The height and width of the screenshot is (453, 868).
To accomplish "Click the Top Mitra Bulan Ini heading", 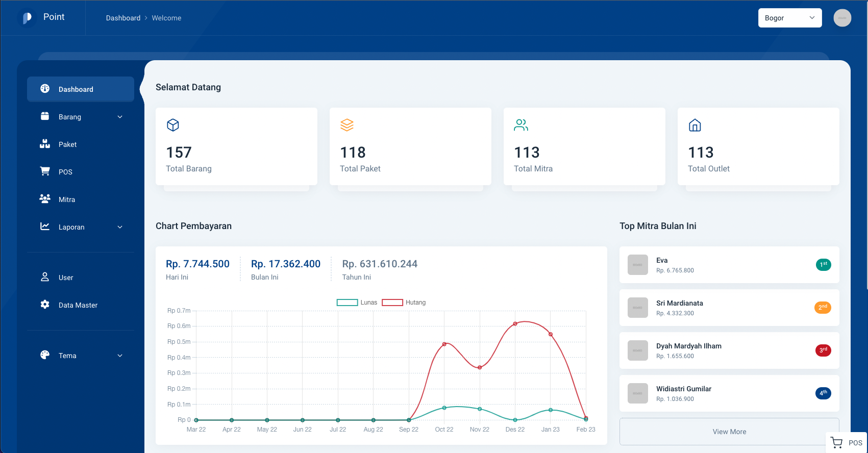I will coord(658,226).
